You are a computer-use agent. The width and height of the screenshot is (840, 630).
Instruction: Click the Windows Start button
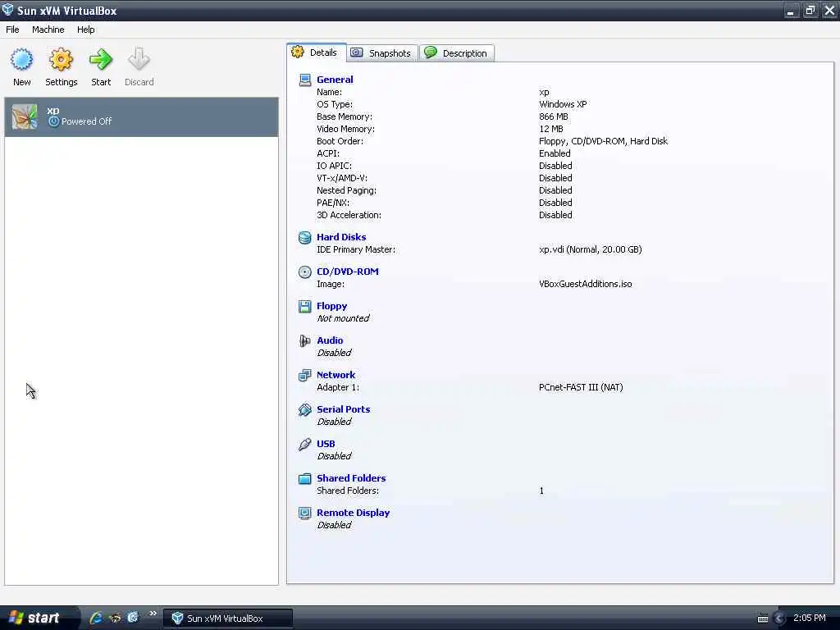pyautogui.click(x=39, y=618)
